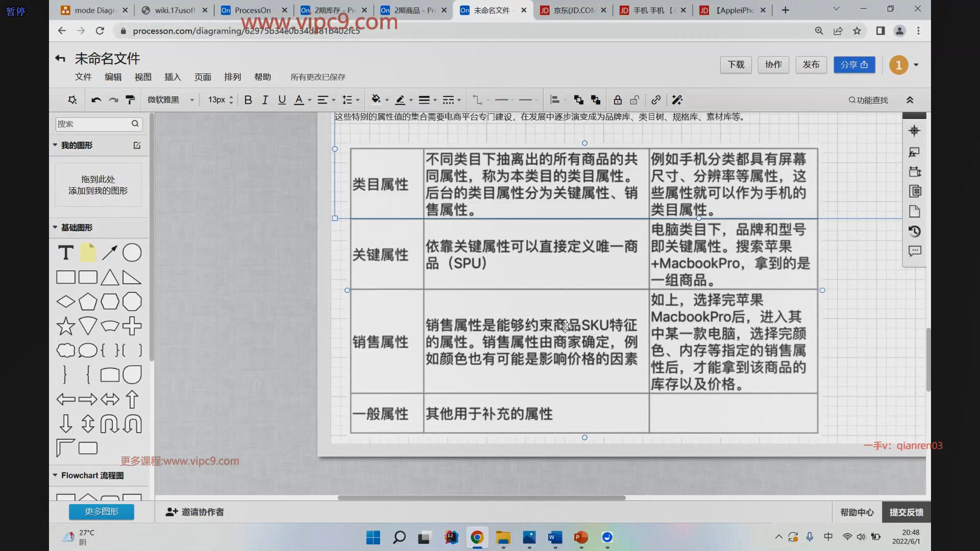Toggle bold formatting
This screenshot has height=551, width=980.
click(248, 100)
